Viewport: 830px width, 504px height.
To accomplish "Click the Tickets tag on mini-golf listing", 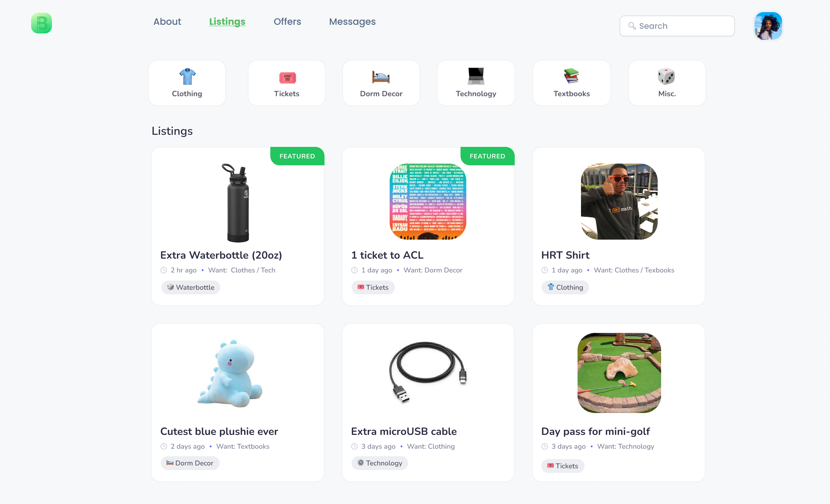I will click(x=562, y=466).
